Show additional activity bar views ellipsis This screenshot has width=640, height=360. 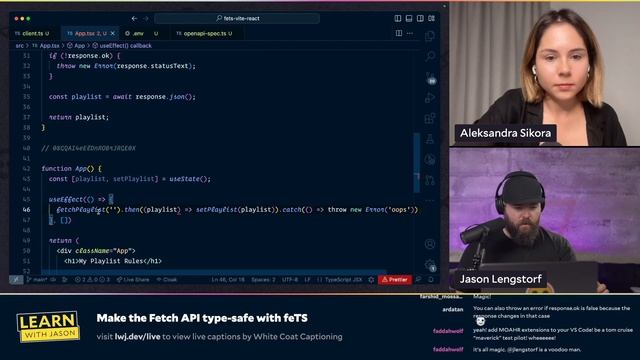pos(430,200)
